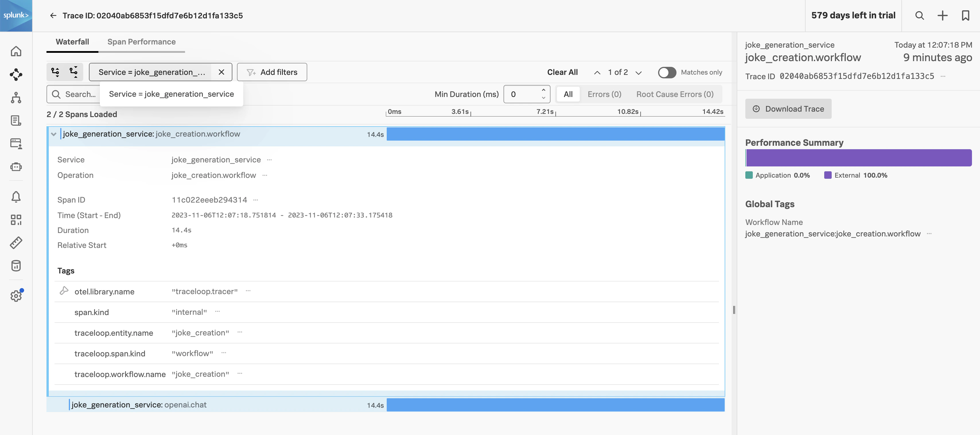
Task: Click the purple Performance Summary bar
Action: pos(858,158)
